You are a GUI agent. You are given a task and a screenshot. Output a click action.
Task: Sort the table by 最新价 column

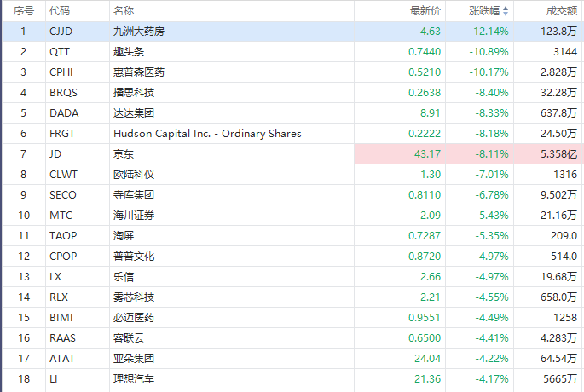pyautogui.click(x=425, y=11)
